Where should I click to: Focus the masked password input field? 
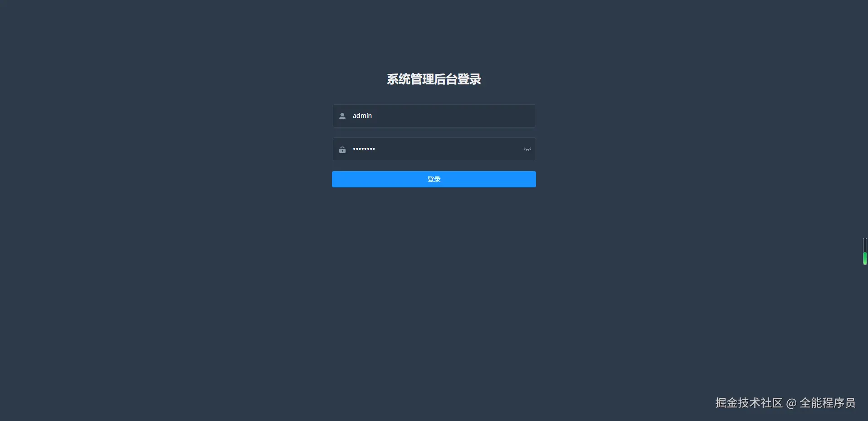pyautogui.click(x=434, y=149)
